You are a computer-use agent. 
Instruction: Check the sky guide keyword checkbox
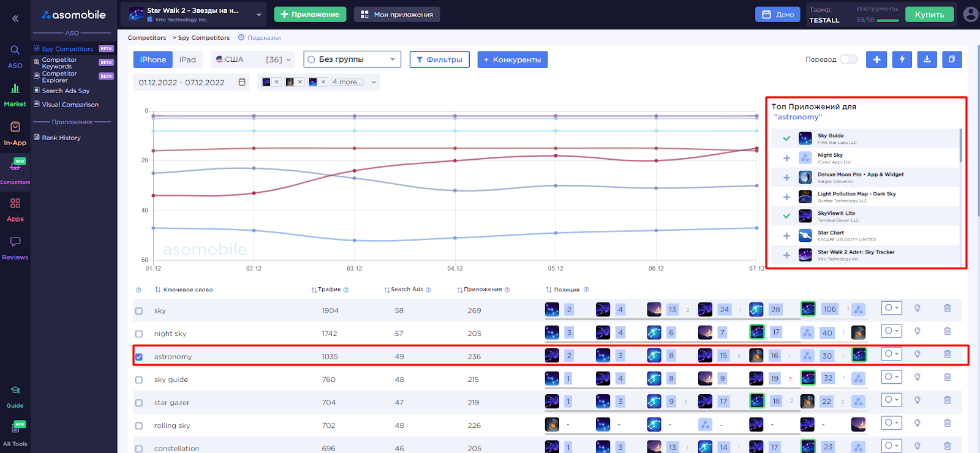[139, 380]
